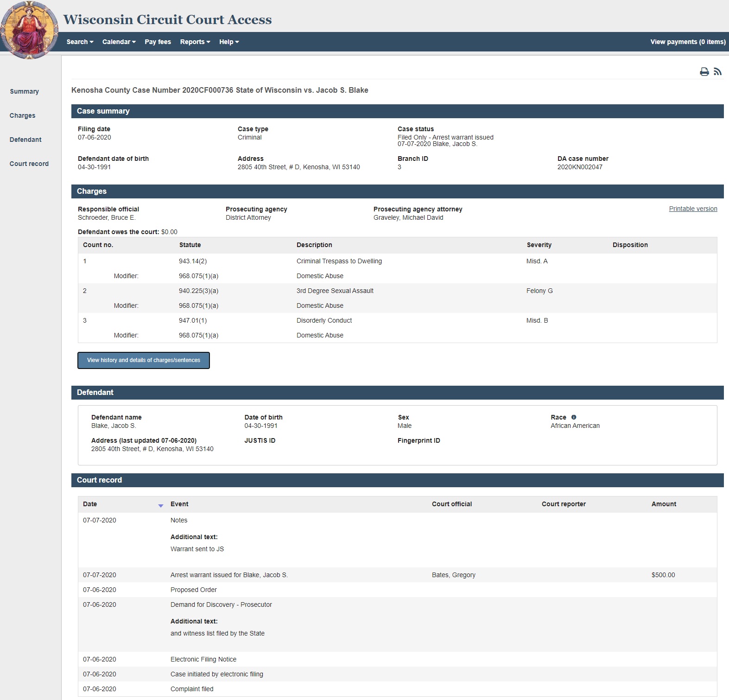Select statute 940.225(3)(a) cell
Viewport: 729px width, 700px height.
tap(198, 291)
